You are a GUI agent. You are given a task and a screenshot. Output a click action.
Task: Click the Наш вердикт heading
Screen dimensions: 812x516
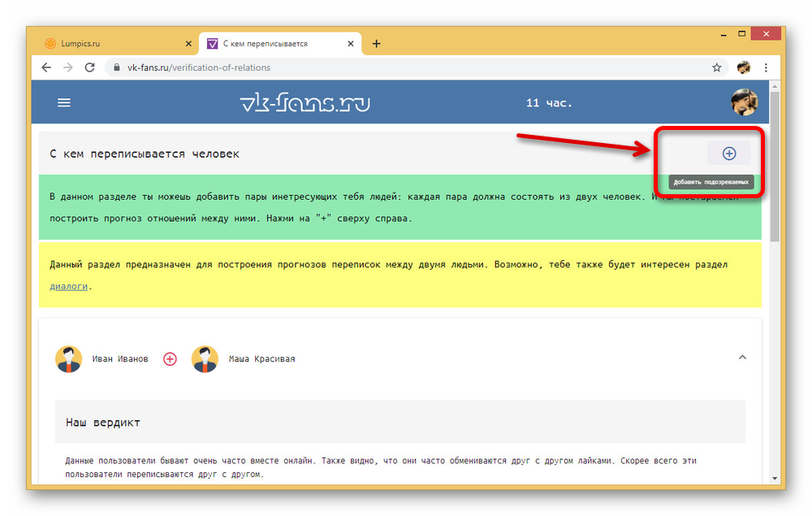103,423
